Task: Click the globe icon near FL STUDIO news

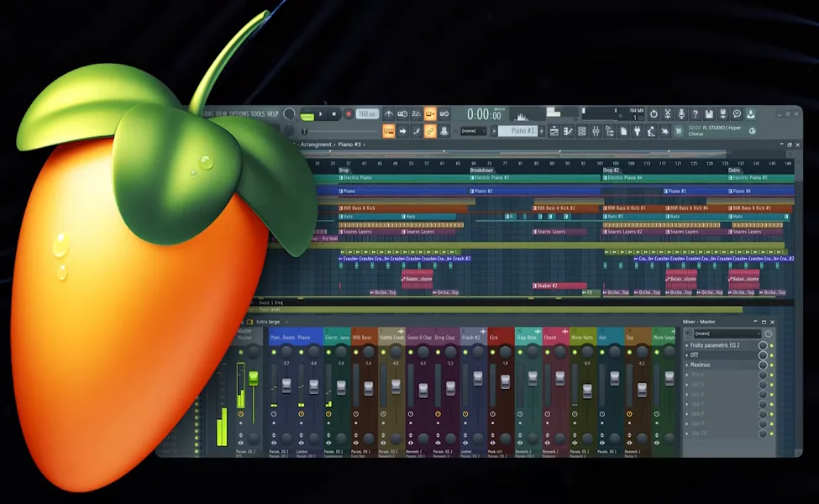Action: pyautogui.click(x=753, y=131)
